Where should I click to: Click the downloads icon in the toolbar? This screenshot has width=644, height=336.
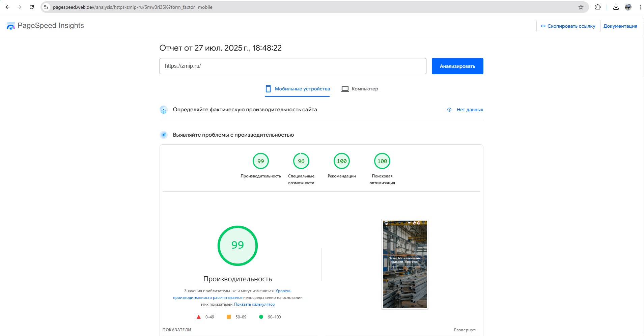(x=616, y=7)
